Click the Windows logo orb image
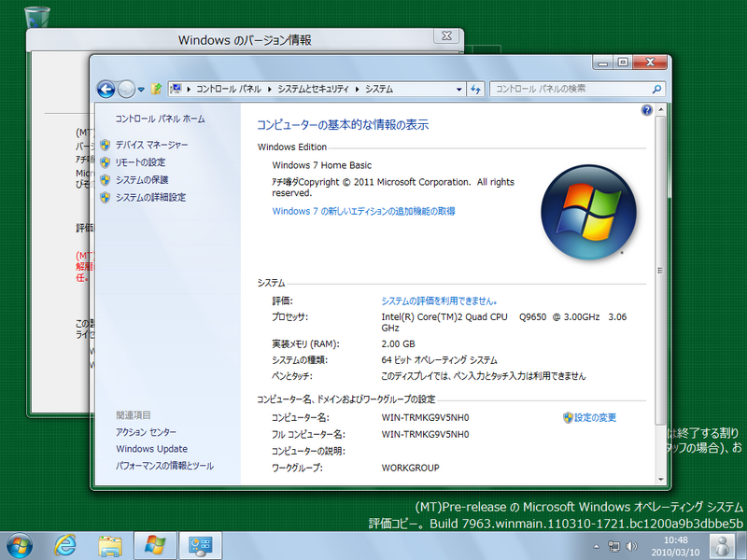Screen dimensions: 747x560 tap(589, 213)
